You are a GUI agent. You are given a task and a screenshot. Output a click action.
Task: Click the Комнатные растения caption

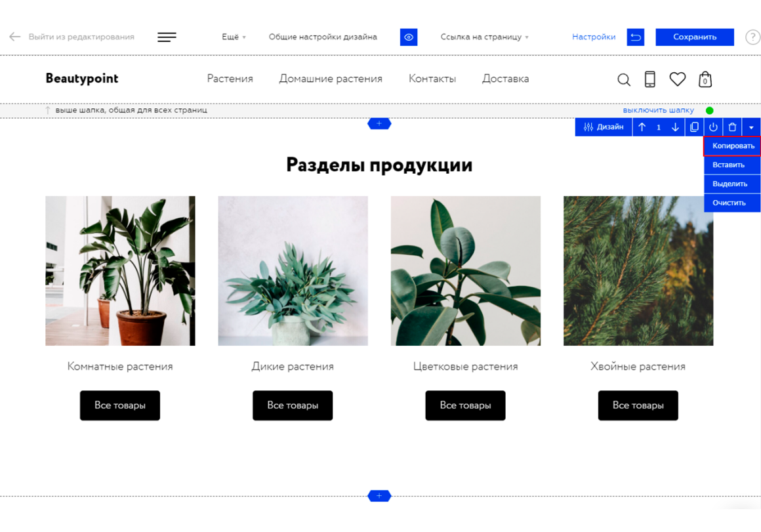pyautogui.click(x=120, y=367)
